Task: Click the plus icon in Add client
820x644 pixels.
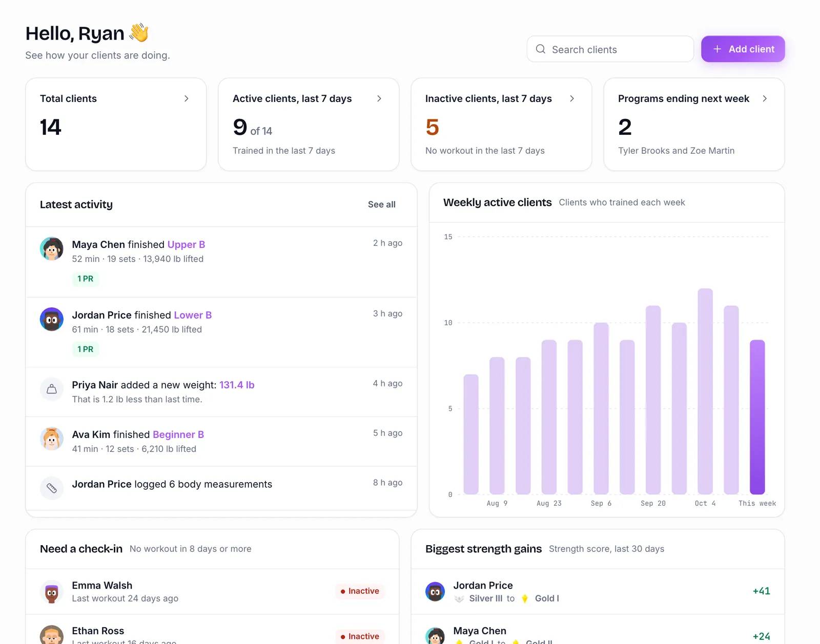Action: click(717, 49)
